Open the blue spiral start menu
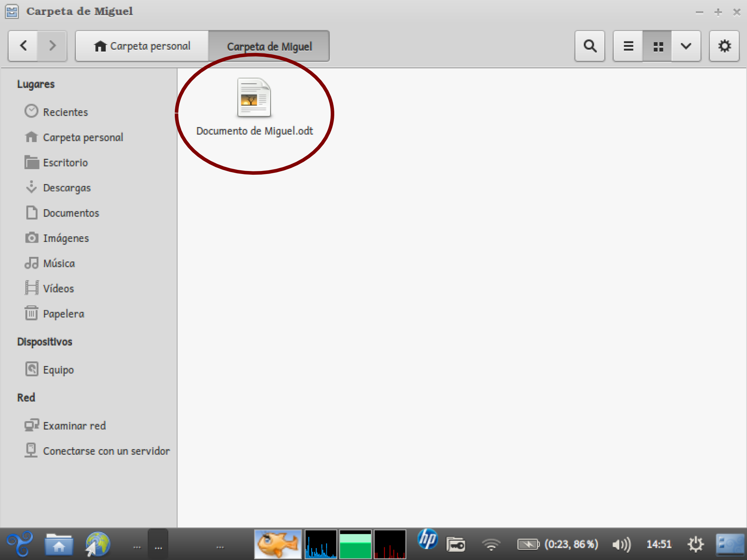 click(20, 544)
